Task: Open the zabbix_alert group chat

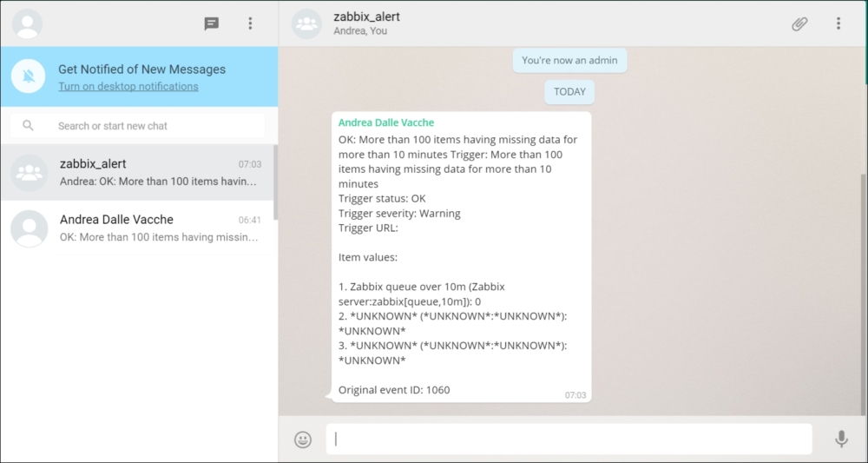Action: (139, 172)
